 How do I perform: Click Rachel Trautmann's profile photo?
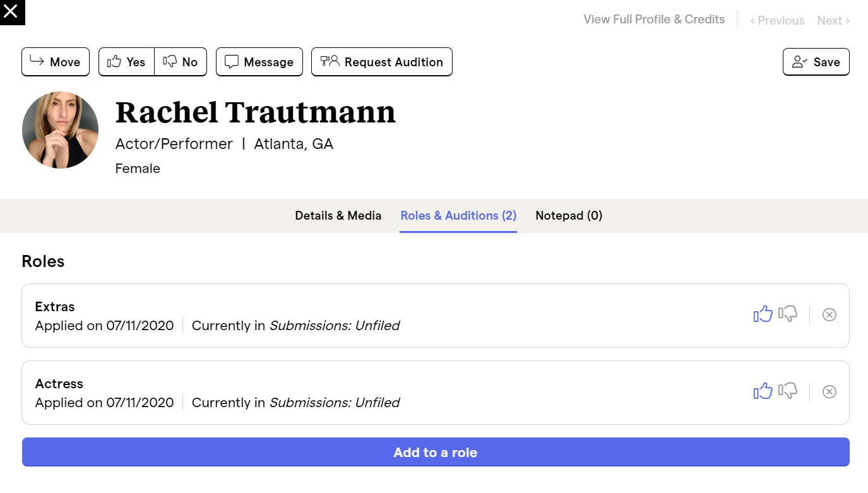[60, 129]
